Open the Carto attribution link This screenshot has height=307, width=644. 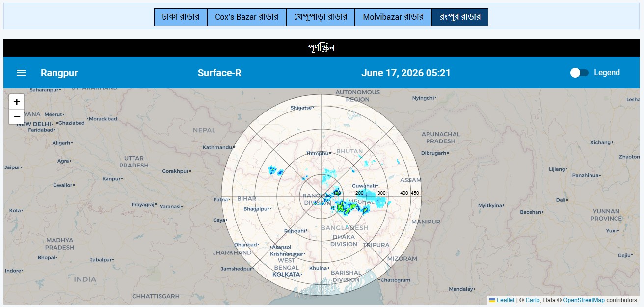(533, 300)
